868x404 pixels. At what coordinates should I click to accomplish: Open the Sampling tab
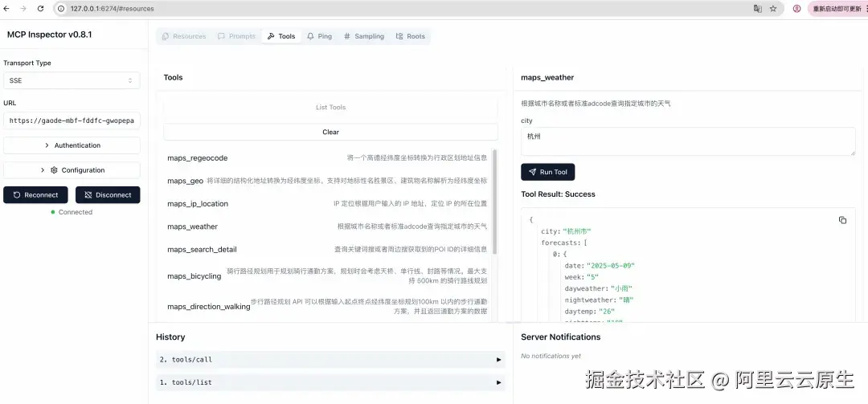coord(364,36)
